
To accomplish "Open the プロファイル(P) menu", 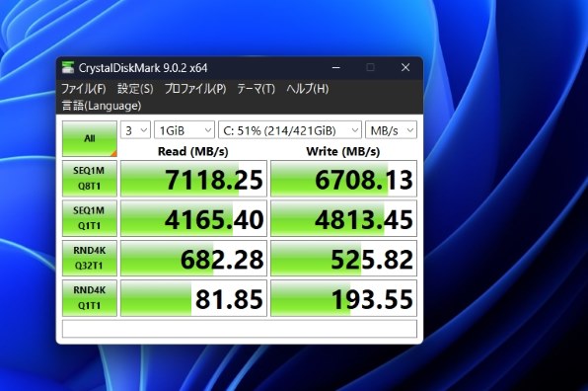I will (x=195, y=89).
